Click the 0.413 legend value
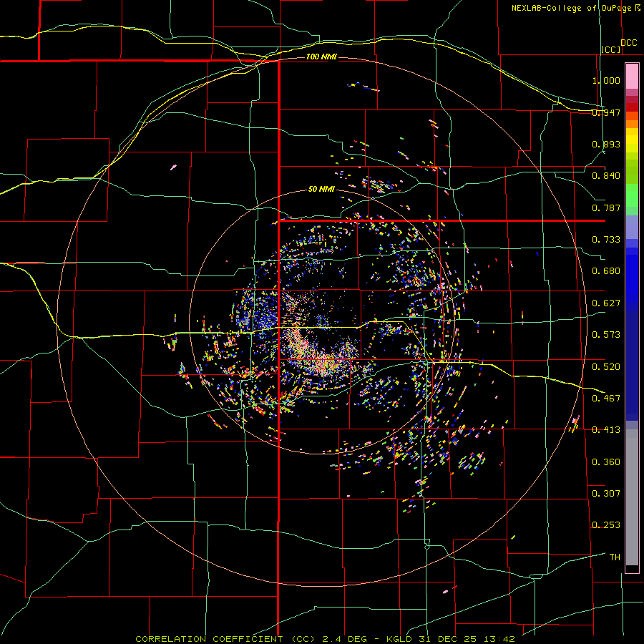The height and width of the screenshot is (644, 644). coord(606,430)
